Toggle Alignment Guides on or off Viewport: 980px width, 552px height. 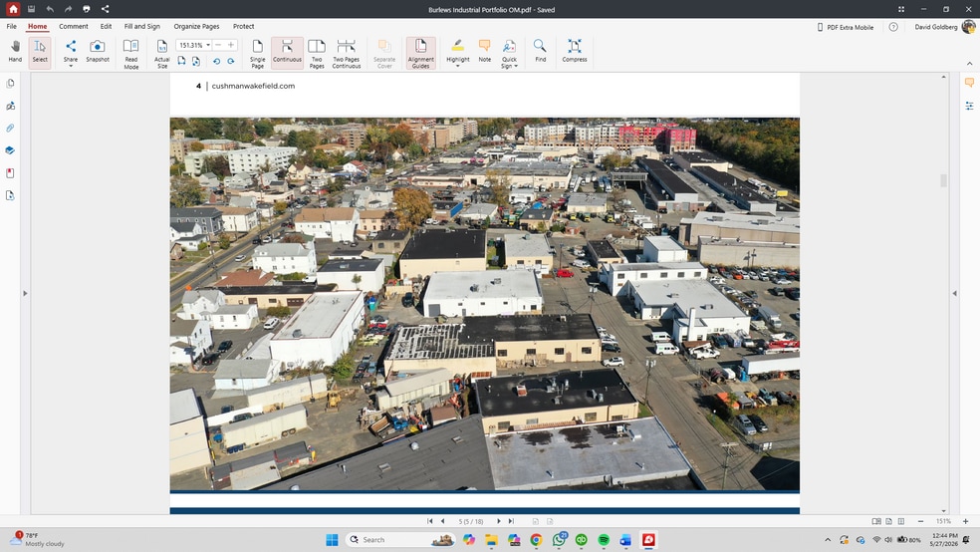420,54
